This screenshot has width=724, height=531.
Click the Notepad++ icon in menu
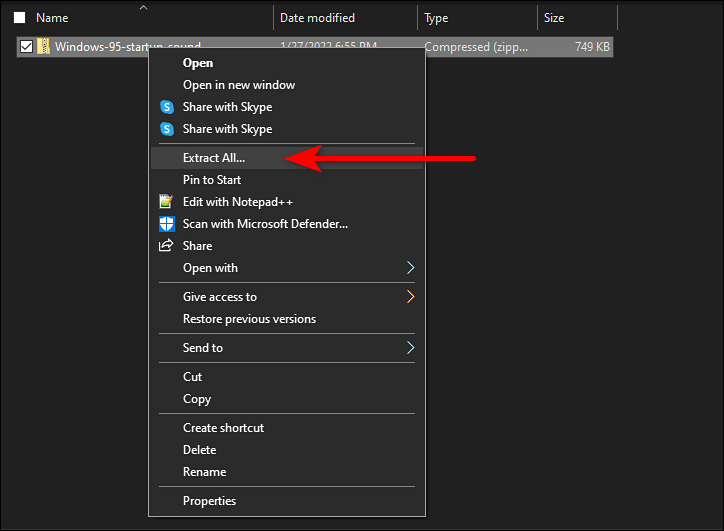click(167, 202)
